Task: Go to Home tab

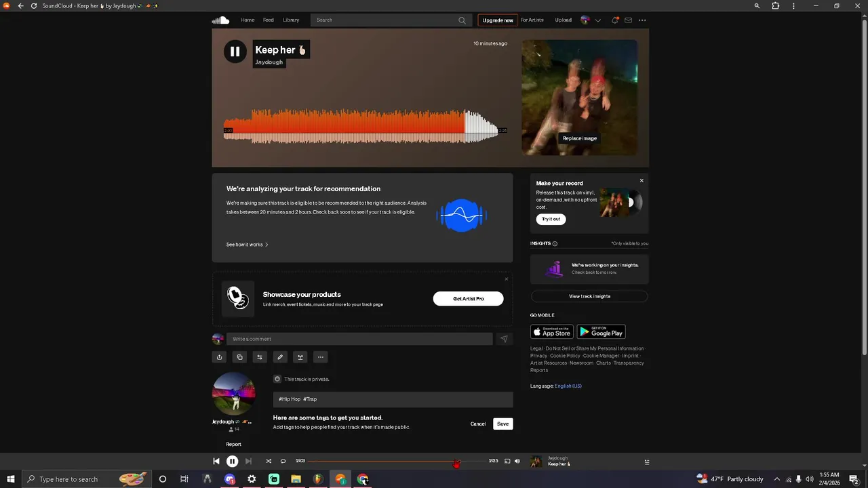Action: click(x=248, y=20)
